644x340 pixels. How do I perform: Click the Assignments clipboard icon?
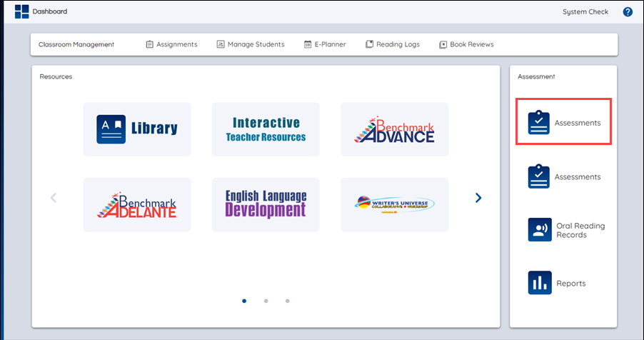pyautogui.click(x=149, y=44)
